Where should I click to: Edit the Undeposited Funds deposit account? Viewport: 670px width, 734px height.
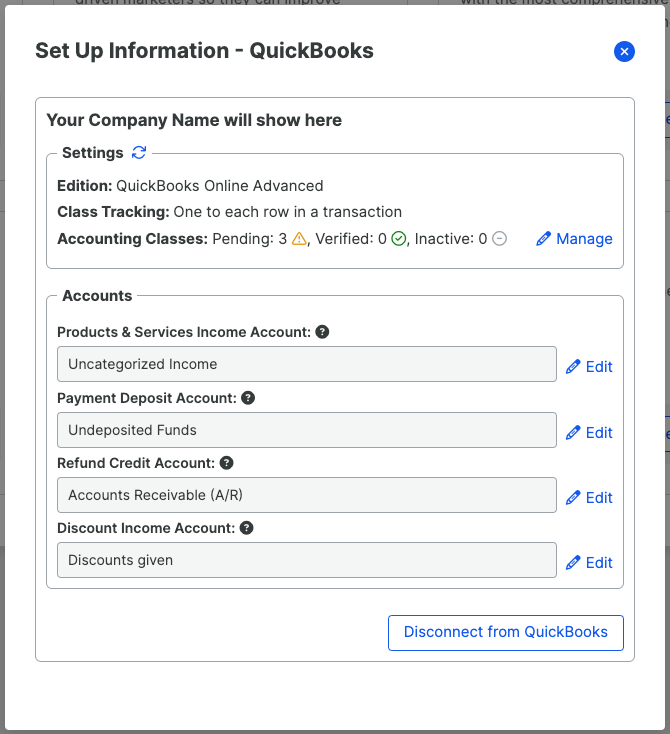click(x=589, y=433)
